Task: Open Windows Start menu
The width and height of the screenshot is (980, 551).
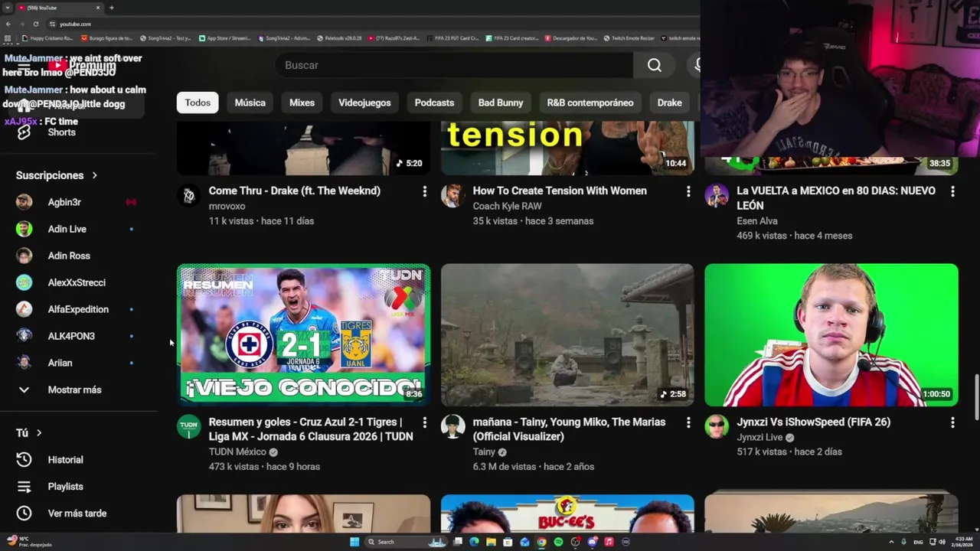Action: click(354, 542)
